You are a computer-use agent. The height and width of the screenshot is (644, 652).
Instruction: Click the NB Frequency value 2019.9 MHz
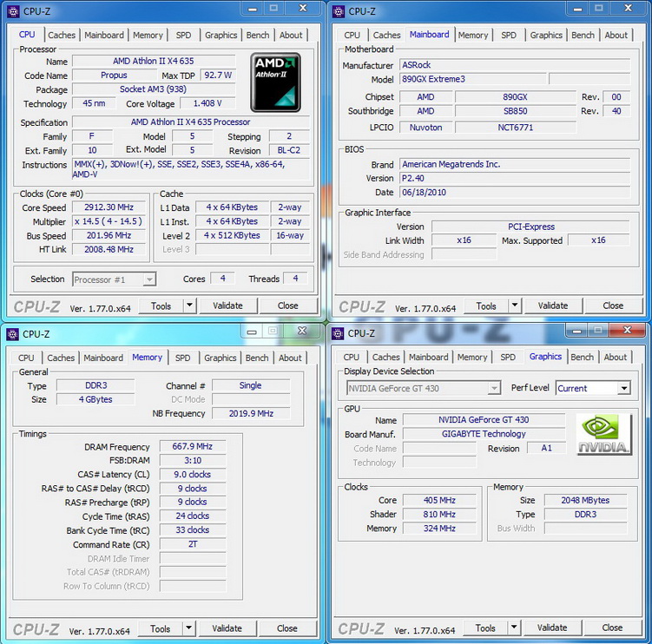click(x=251, y=413)
